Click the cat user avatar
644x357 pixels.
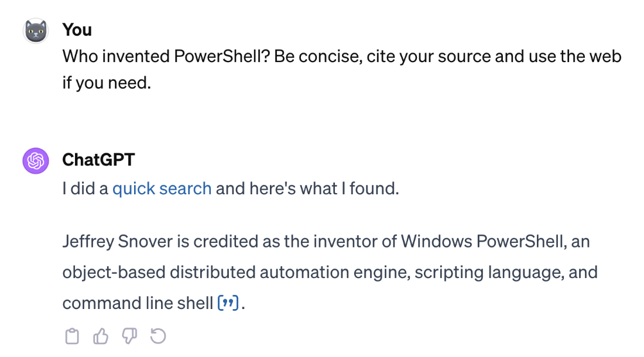click(35, 30)
